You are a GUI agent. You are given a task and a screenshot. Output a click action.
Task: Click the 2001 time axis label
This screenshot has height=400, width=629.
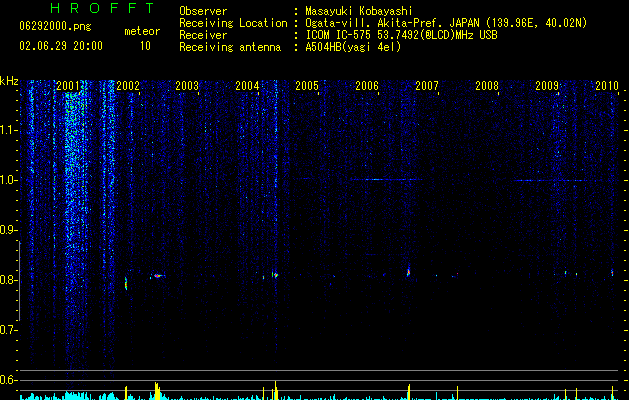point(68,85)
